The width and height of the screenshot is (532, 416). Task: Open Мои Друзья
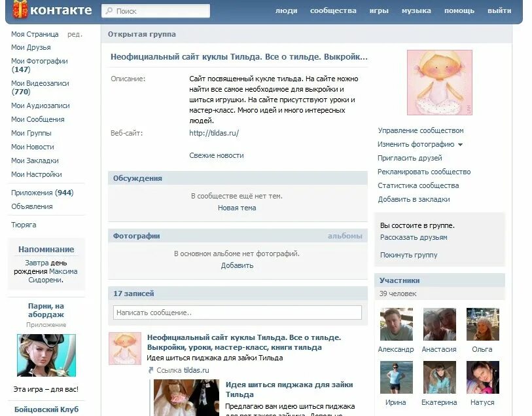(x=31, y=48)
